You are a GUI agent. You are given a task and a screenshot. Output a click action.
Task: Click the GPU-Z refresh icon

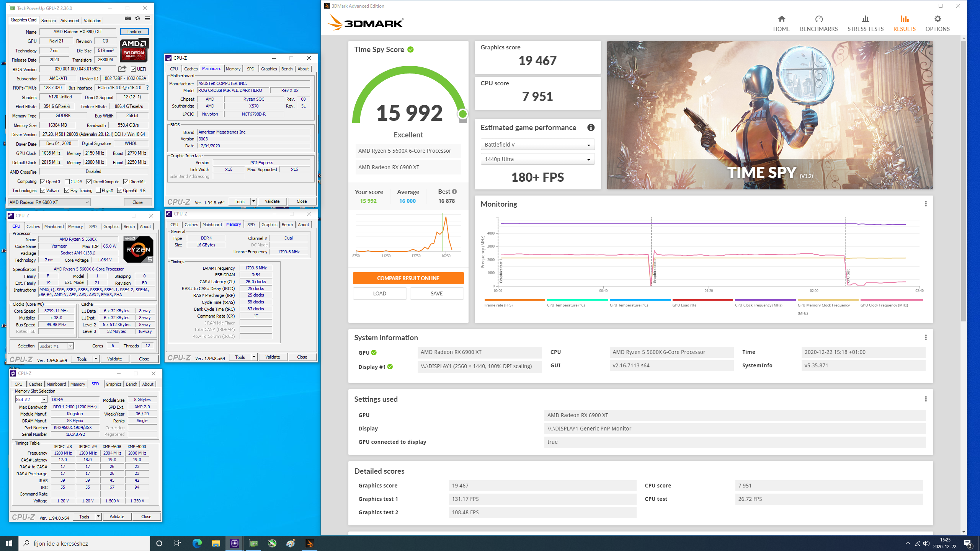137,18
